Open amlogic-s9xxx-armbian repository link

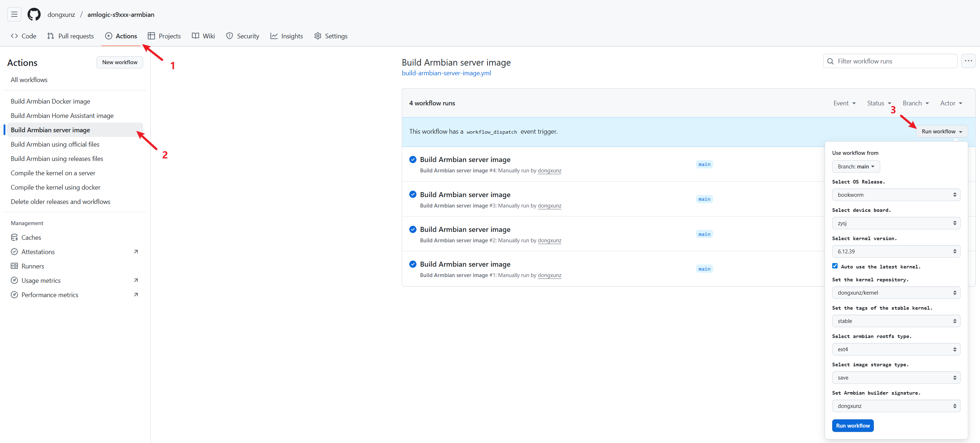(x=121, y=14)
